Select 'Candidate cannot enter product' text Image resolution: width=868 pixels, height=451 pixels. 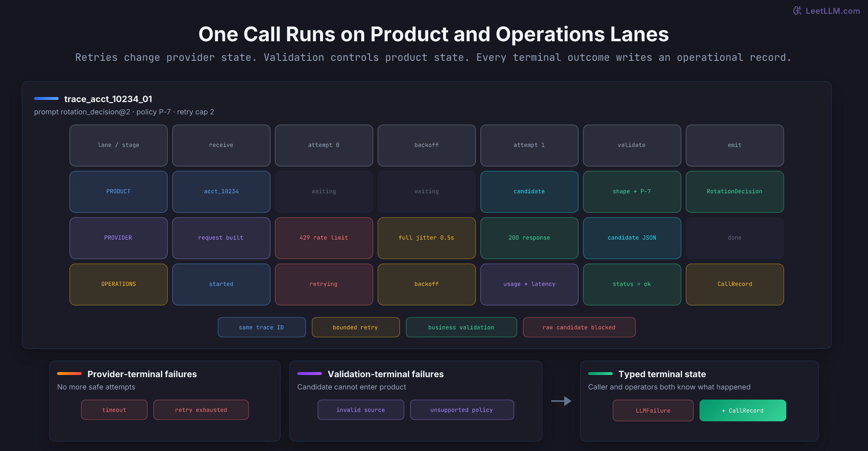(x=352, y=387)
